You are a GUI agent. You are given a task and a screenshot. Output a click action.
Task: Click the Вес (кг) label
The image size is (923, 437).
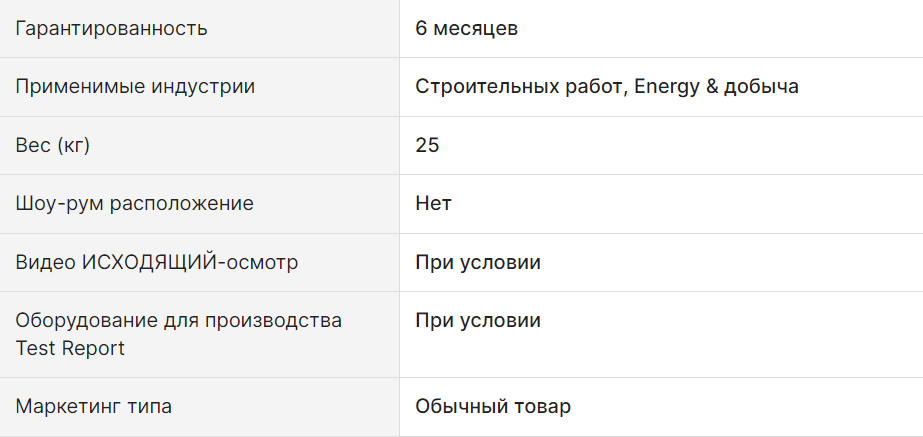(52, 145)
